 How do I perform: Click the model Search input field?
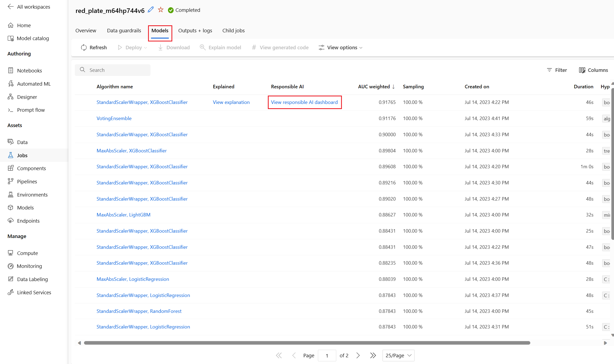click(x=116, y=70)
